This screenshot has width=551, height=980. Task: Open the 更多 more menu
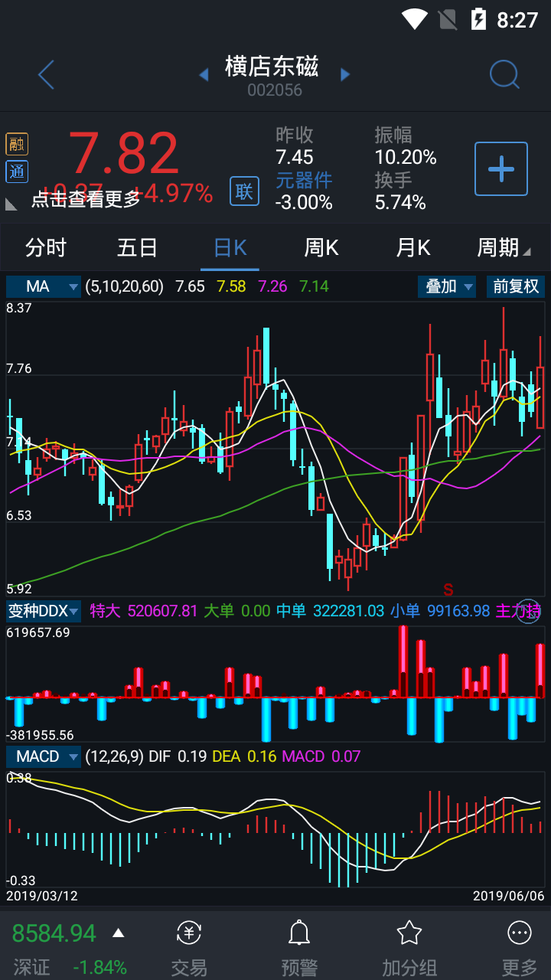[x=520, y=933]
